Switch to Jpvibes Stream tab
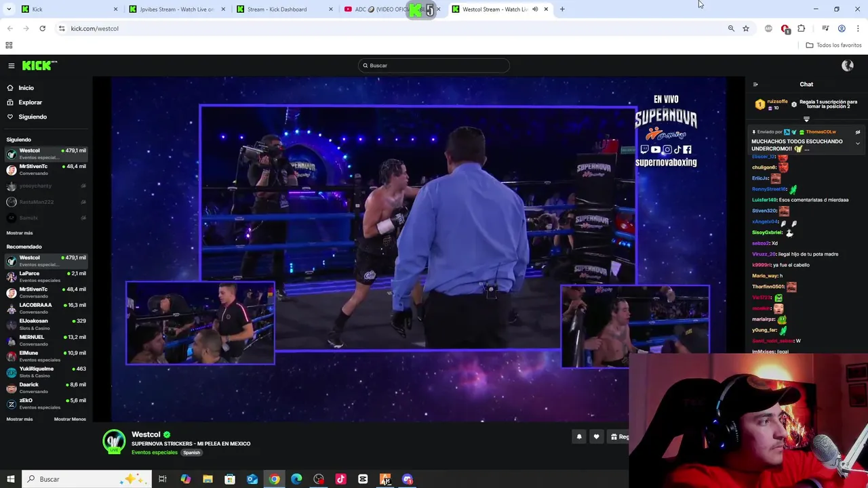Screen dimensions: 868x488 [176, 9]
